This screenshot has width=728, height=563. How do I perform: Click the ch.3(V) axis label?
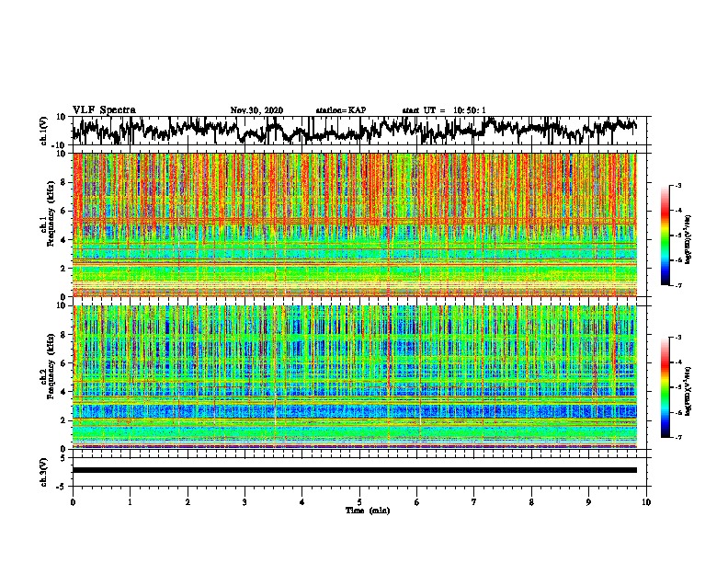pos(44,472)
